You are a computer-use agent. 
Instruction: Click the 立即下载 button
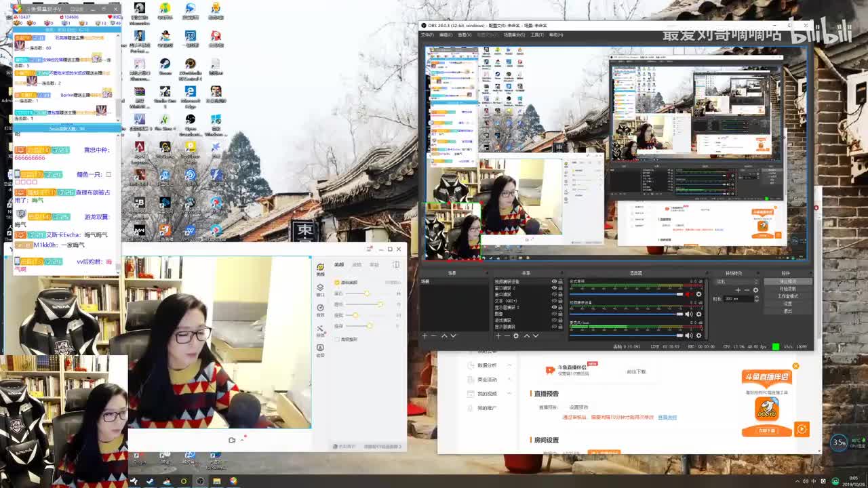pyautogui.click(x=767, y=430)
